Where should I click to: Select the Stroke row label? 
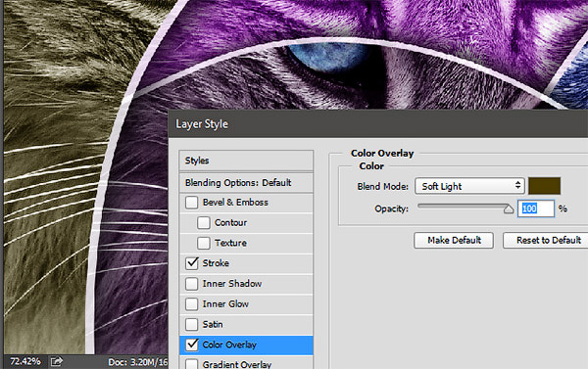click(x=216, y=263)
